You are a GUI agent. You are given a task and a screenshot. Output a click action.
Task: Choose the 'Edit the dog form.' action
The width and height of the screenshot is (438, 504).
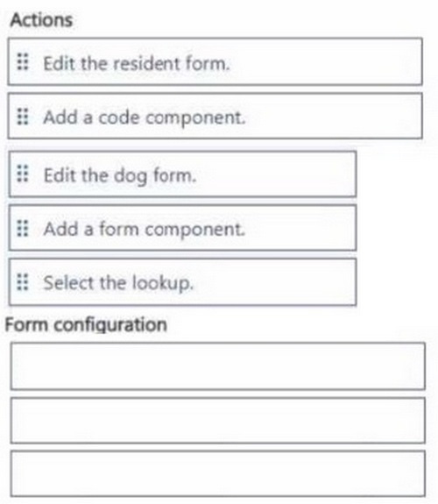pos(182,174)
